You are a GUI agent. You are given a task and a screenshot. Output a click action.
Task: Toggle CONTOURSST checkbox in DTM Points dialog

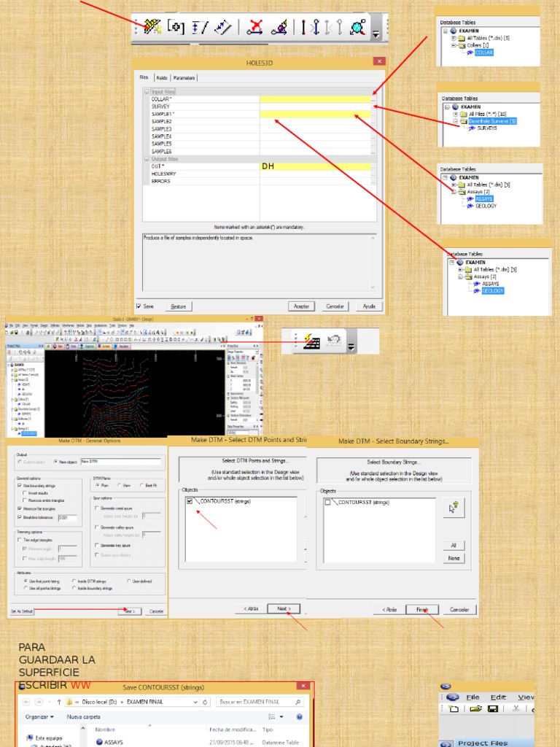pyautogui.click(x=190, y=501)
